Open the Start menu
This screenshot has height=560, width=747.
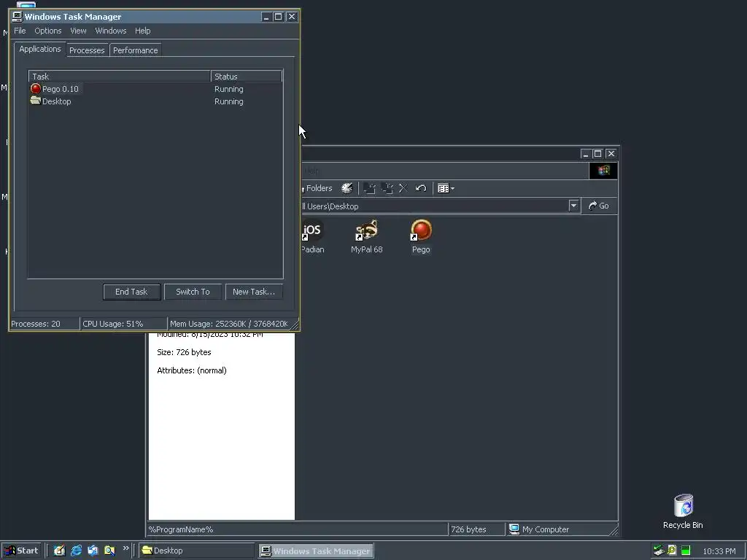point(22,551)
